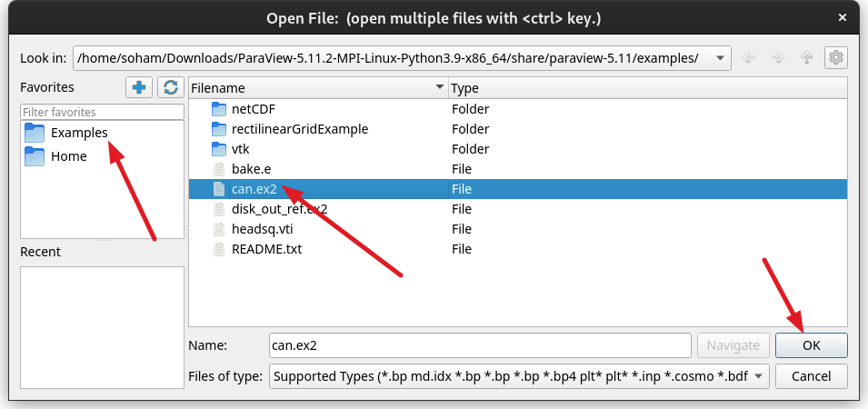Click the Navigate button
868x409 pixels.
(733, 344)
